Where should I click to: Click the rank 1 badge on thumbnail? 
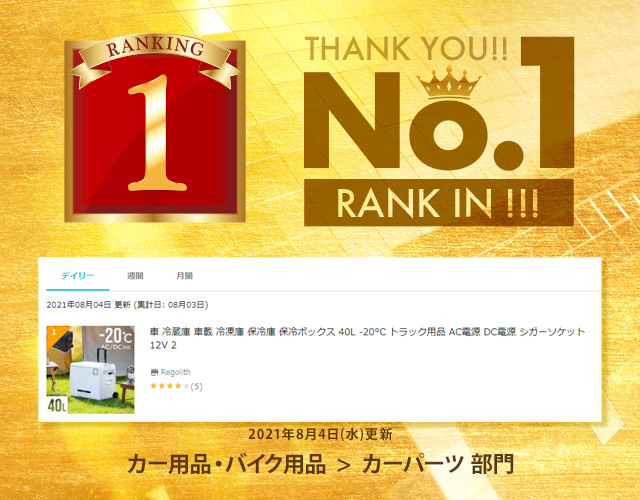coord(54,332)
